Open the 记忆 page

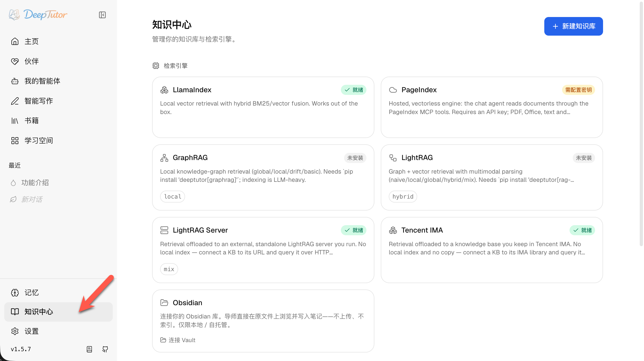pyautogui.click(x=58, y=293)
